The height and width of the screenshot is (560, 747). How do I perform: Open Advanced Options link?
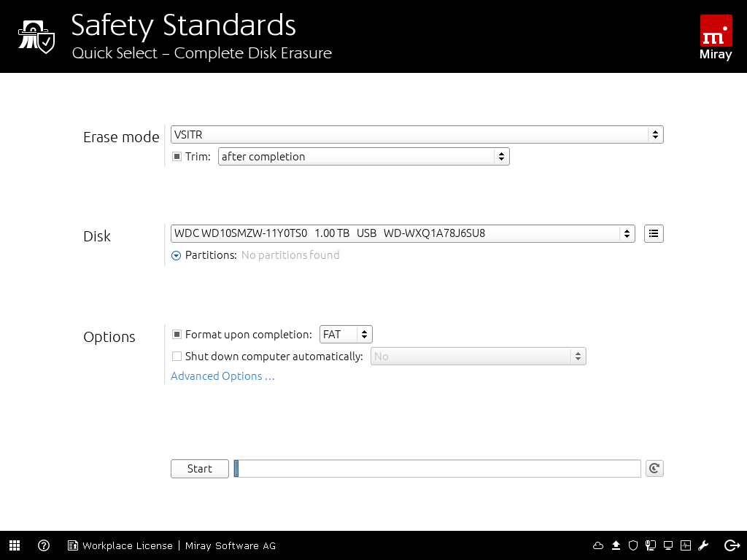(x=222, y=376)
